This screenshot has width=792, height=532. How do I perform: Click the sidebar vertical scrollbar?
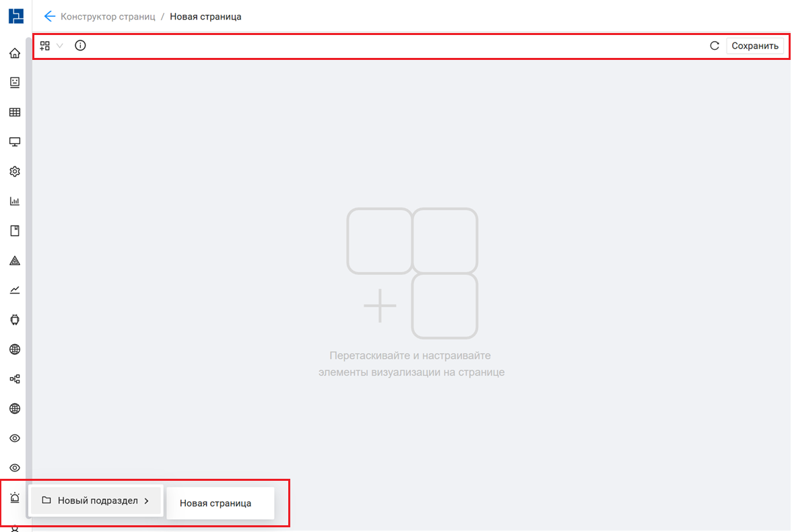28,269
